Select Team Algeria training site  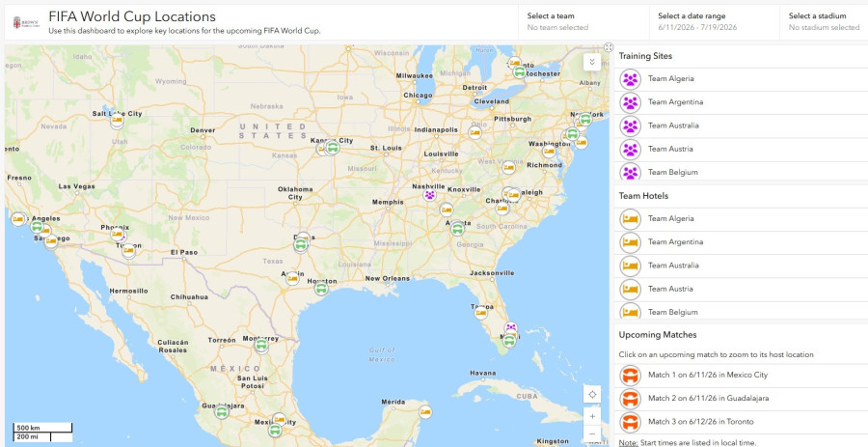pos(742,79)
